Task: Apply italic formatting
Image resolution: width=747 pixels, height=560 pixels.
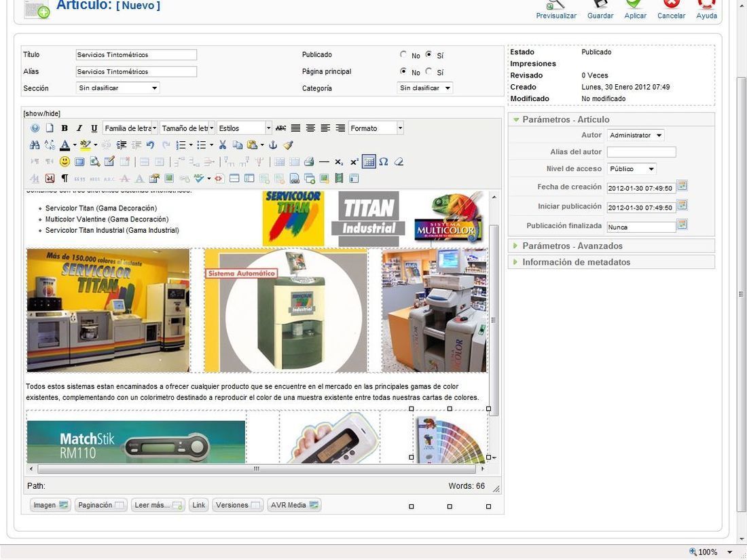Action: pos(79,128)
